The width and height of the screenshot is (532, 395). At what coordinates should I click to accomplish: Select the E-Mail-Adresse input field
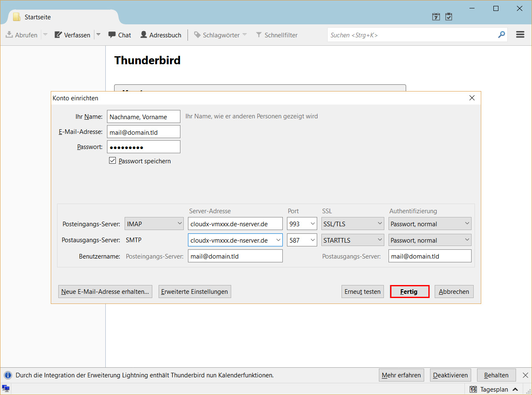click(x=143, y=131)
